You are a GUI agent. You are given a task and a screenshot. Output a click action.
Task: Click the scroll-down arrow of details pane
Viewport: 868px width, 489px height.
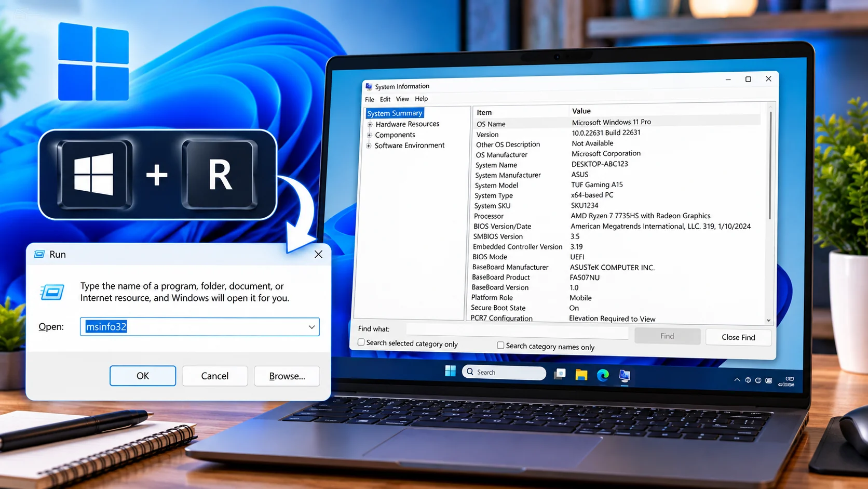pos(769,321)
